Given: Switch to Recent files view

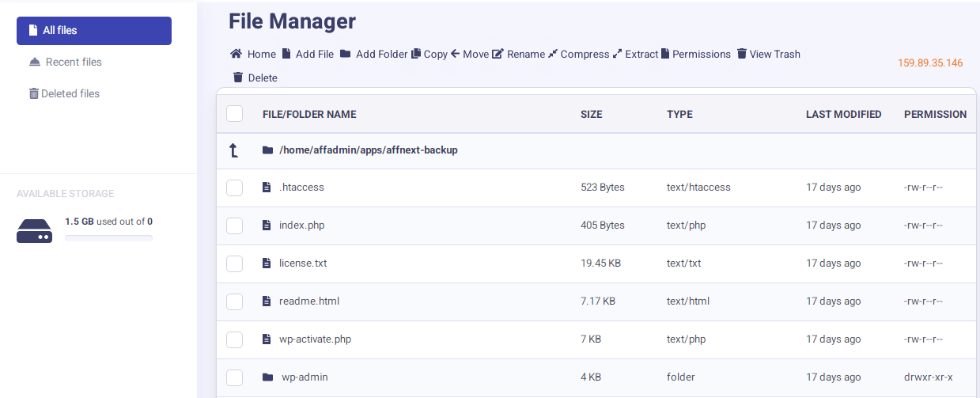Looking at the screenshot, I should point(73,63).
